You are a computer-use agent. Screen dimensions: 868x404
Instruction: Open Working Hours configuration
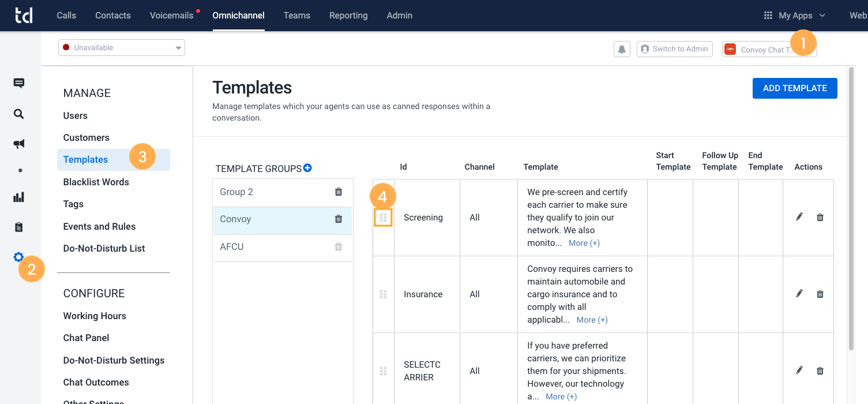click(x=95, y=316)
